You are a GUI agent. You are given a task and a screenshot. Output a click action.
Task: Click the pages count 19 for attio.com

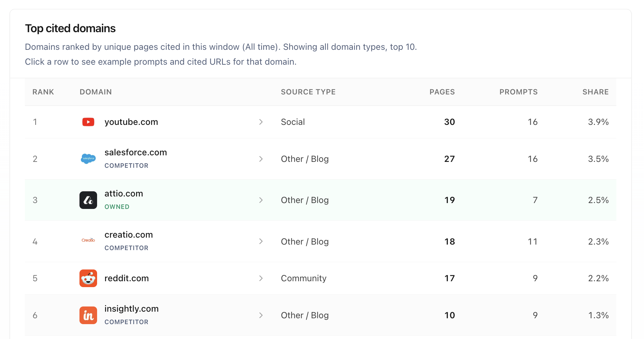coord(449,200)
